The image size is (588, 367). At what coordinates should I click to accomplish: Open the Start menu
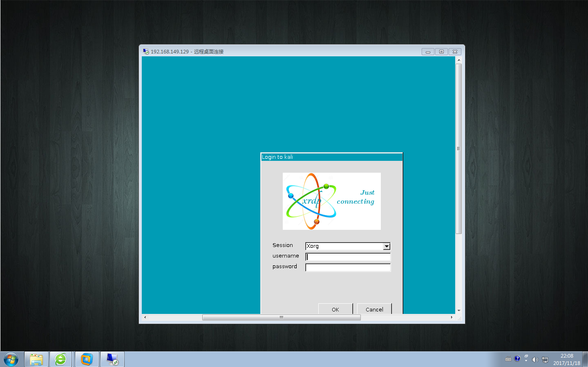(11, 359)
